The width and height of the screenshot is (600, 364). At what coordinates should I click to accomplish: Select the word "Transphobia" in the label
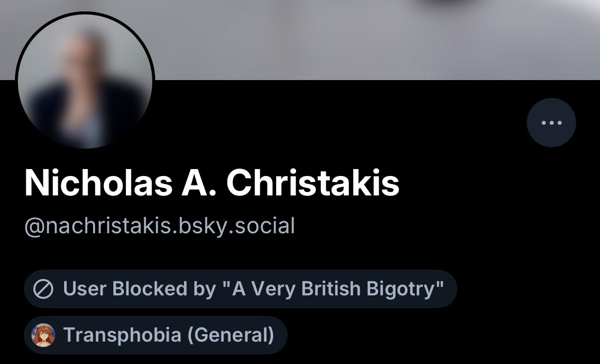click(x=122, y=335)
